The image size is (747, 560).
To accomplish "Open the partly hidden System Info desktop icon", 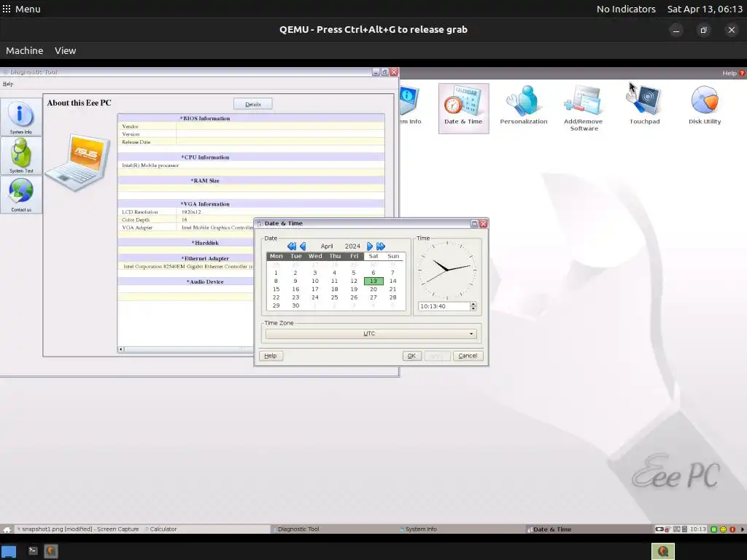I will pyautogui.click(x=410, y=105).
